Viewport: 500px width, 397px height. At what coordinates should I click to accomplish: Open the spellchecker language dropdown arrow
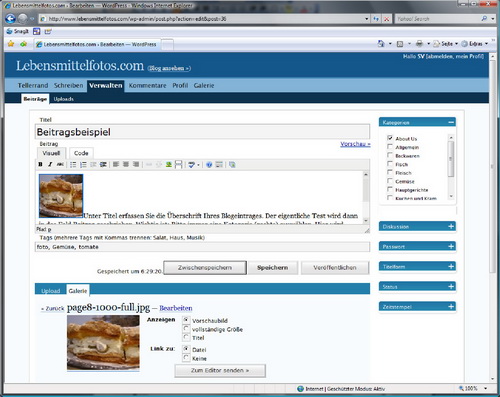coord(198,165)
